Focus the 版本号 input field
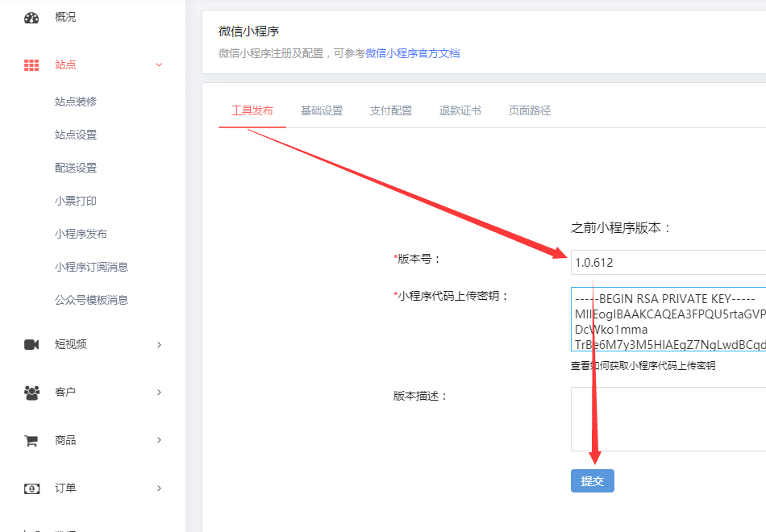 tap(668, 262)
